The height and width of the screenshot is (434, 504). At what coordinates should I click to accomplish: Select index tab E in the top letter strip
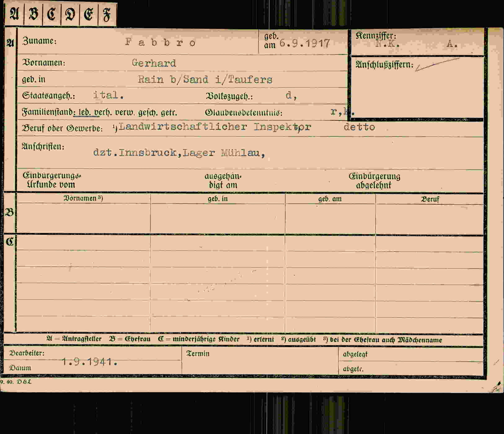click(x=89, y=14)
